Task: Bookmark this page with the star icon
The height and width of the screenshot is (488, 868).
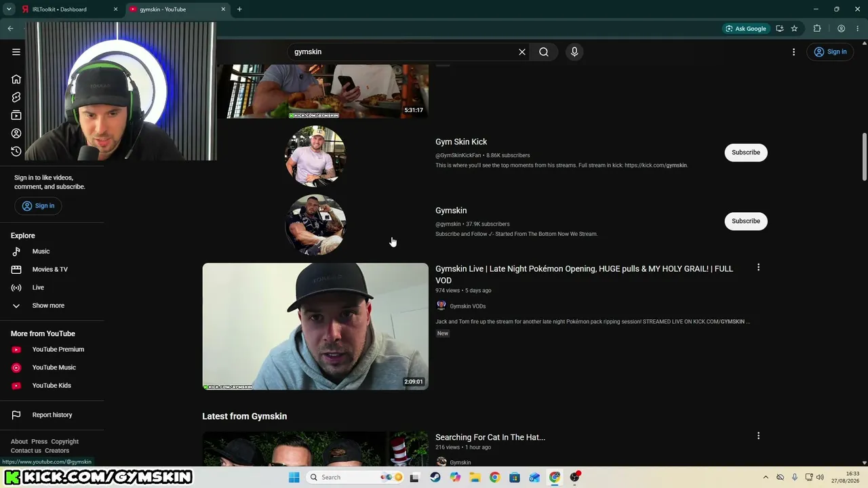Action: tap(794, 28)
